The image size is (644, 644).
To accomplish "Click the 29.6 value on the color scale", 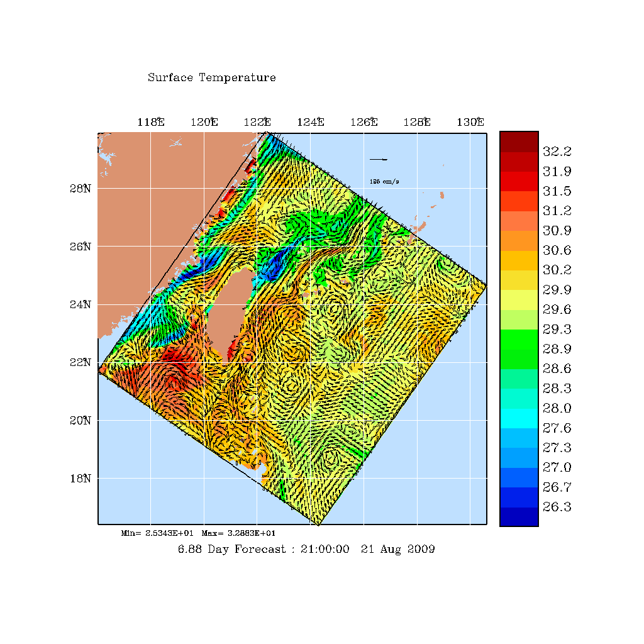I will (x=557, y=309).
